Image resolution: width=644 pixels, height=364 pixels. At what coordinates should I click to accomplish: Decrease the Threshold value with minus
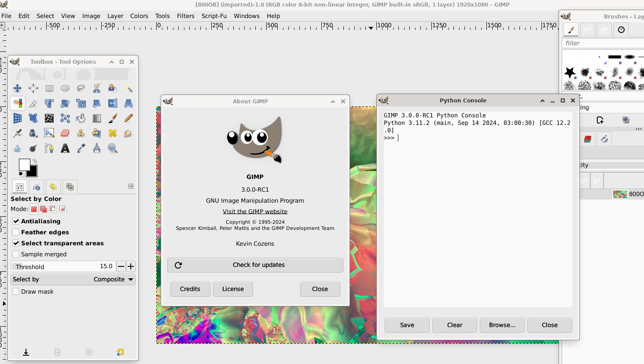(x=121, y=266)
